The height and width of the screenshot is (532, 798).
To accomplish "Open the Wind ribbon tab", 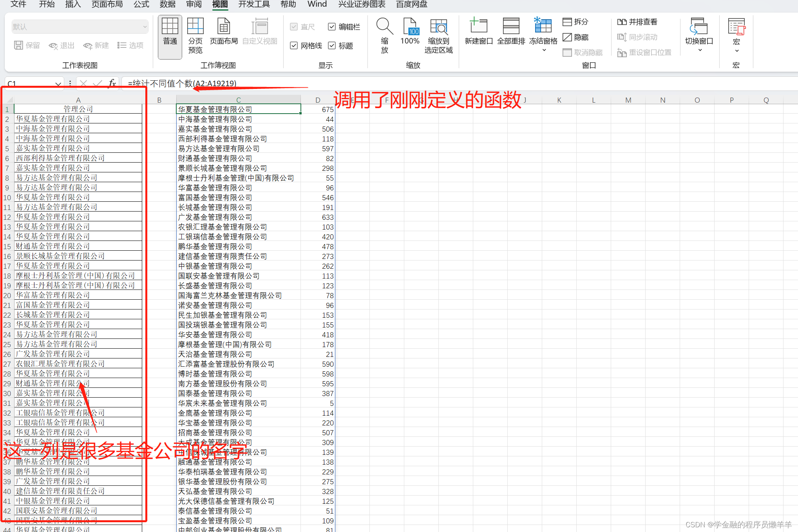I will 317,4.
